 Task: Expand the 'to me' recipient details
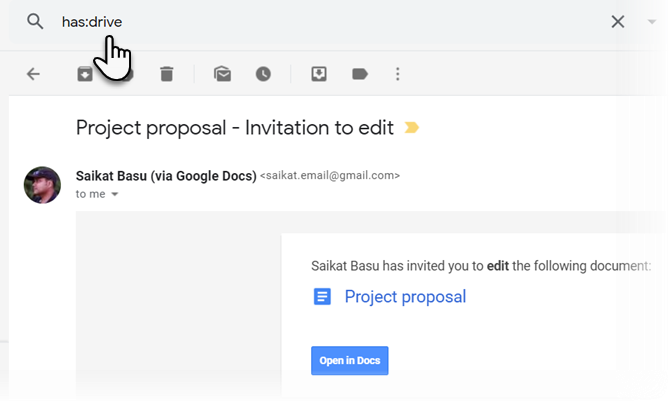(114, 194)
